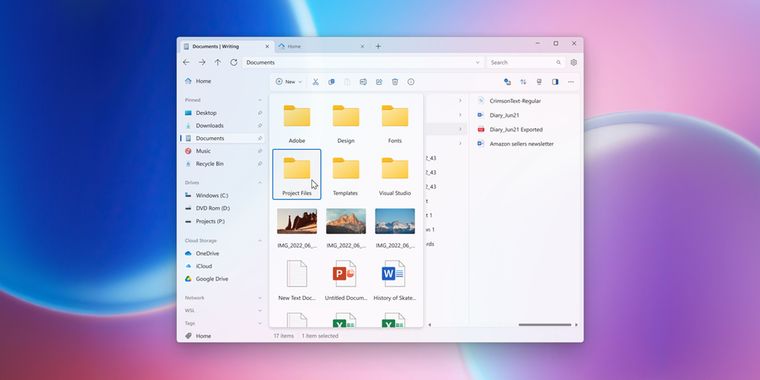760x380 pixels.
Task: Rename the selected item
Action: tap(363, 82)
